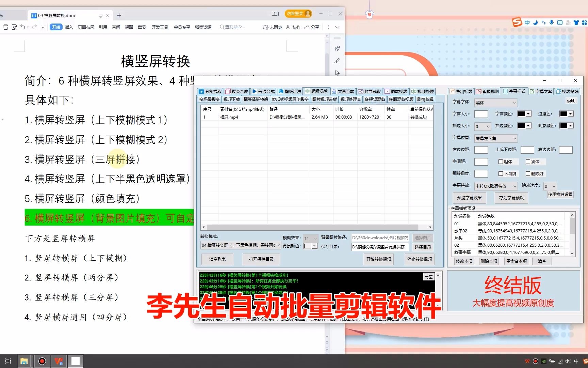The width and height of the screenshot is (588, 368).
Task: Open the WPS 插入 menu tab
Action: [69, 27]
